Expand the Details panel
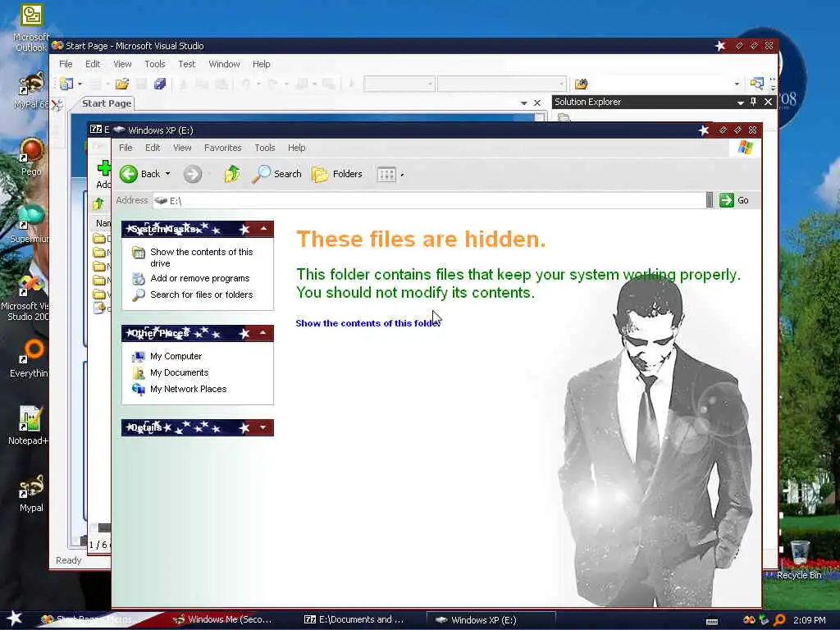The height and width of the screenshot is (630, 840). [x=263, y=427]
